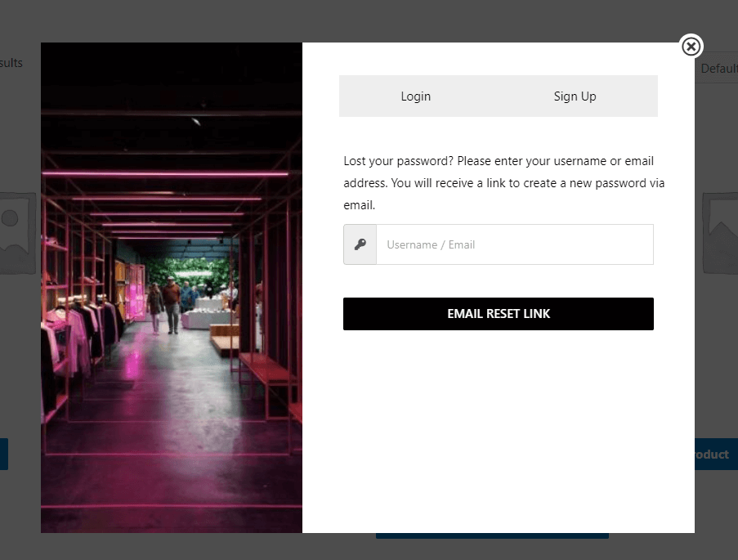Click the neon pink store photo
This screenshot has height=560, width=738.
coord(171,288)
